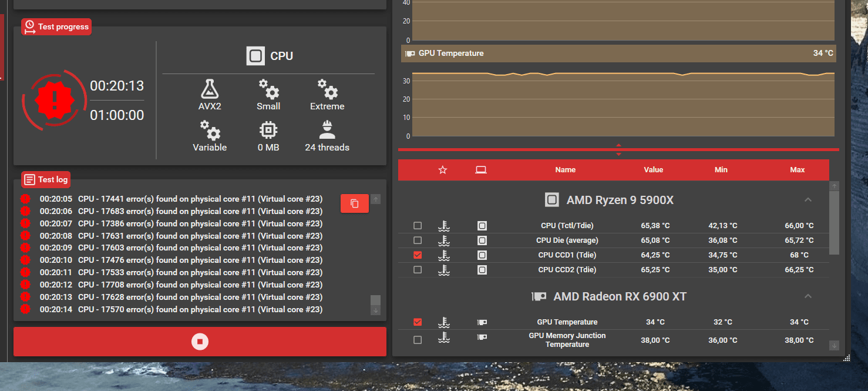Click the 36,08 °C CPU Die min value
Screen dimensions: 868x391
point(722,240)
